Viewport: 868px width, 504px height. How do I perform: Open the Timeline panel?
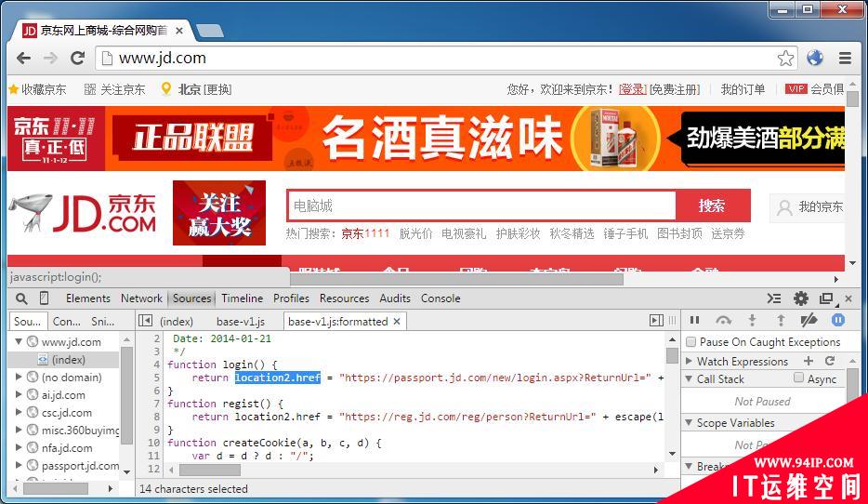pos(243,298)
